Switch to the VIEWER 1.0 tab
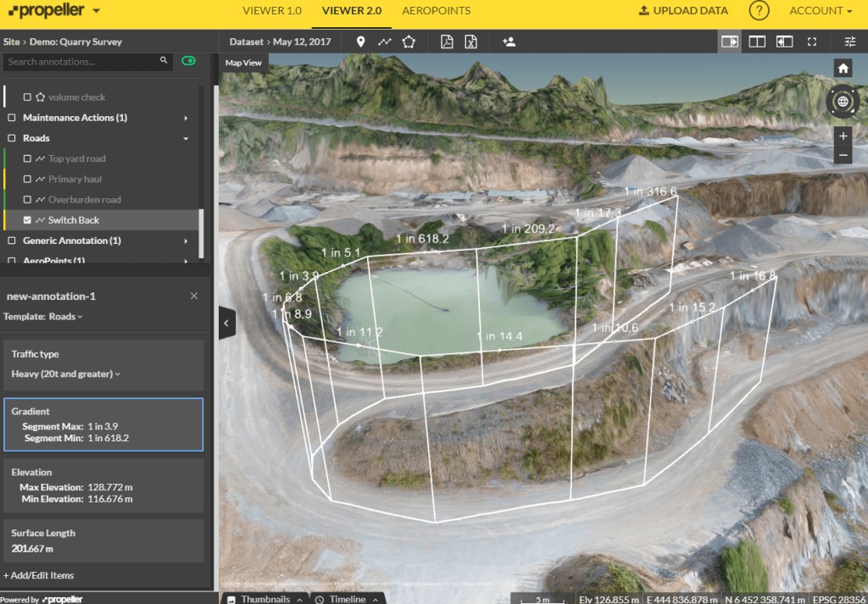868x604 pixels. click(271, 11)
